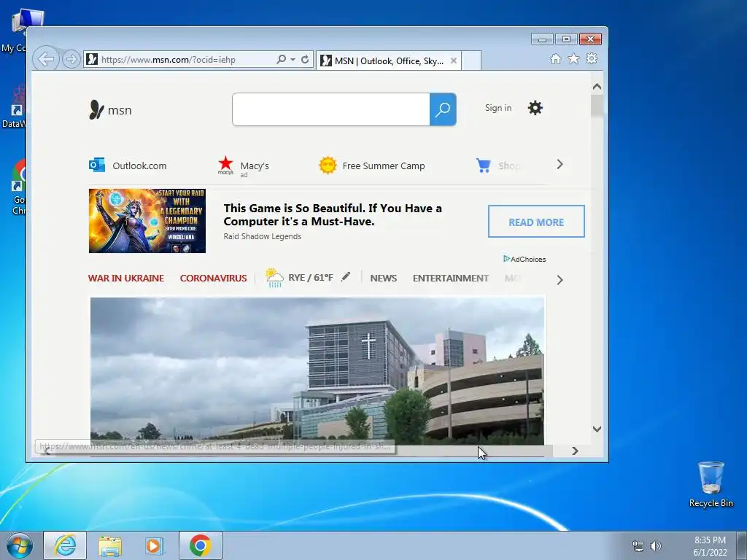Click the volume speaker tray icon
Screen dimensions: 747x560
[656, 546]
